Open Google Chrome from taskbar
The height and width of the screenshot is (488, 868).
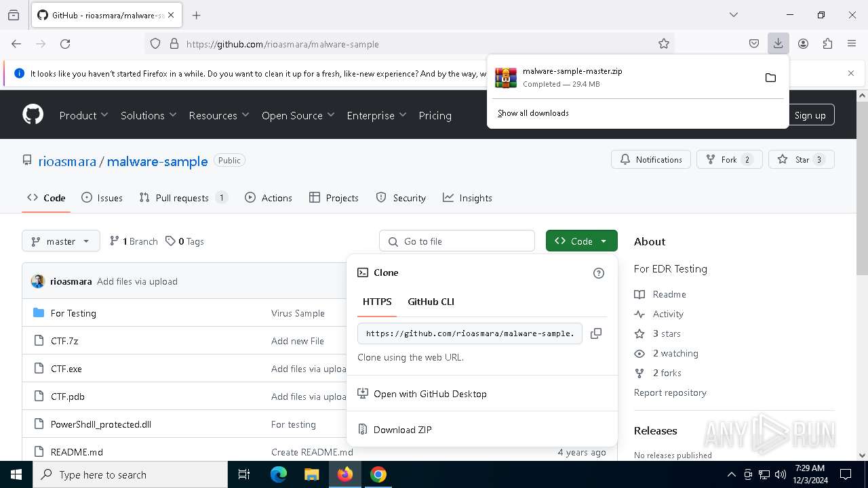coord(378,474)
